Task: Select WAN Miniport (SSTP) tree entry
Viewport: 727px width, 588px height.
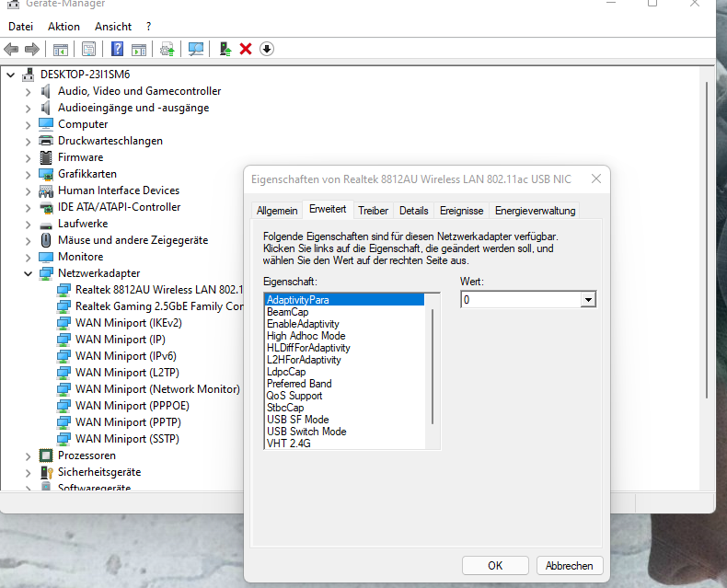Action: pos(127,439)
